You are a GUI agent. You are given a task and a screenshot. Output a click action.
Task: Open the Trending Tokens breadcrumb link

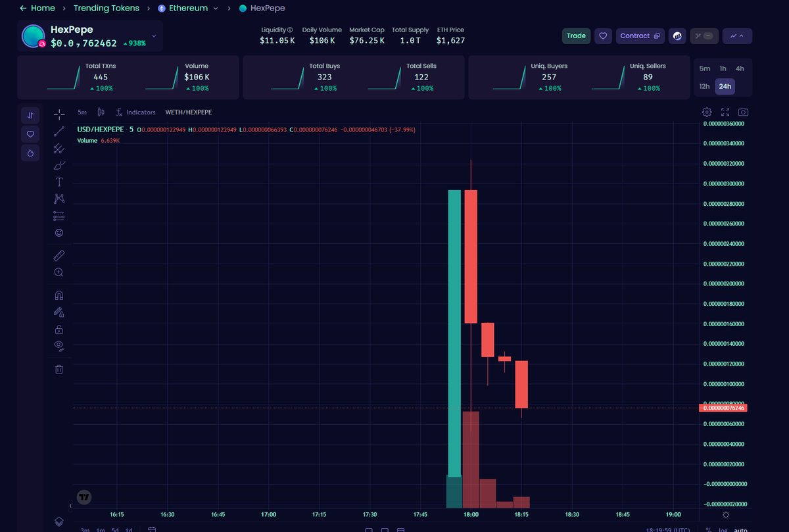(x=107, y=9)
